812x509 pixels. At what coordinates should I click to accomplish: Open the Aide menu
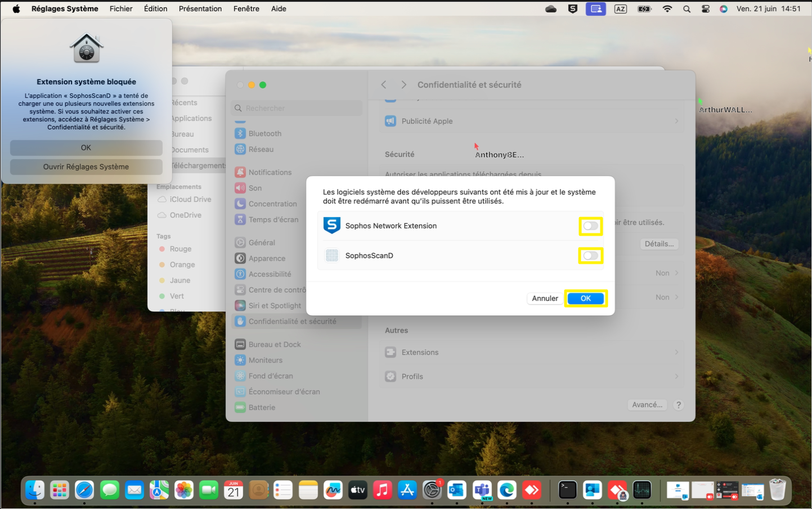point(279,8)
